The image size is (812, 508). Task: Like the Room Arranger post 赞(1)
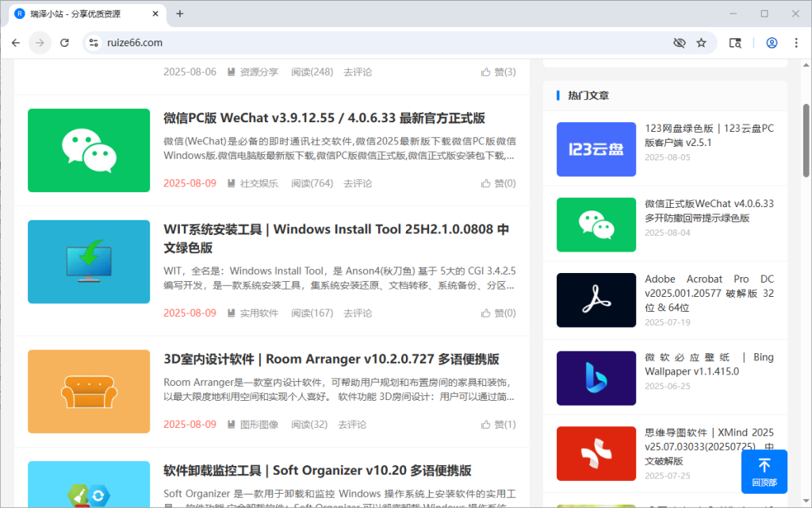point(498,425)
